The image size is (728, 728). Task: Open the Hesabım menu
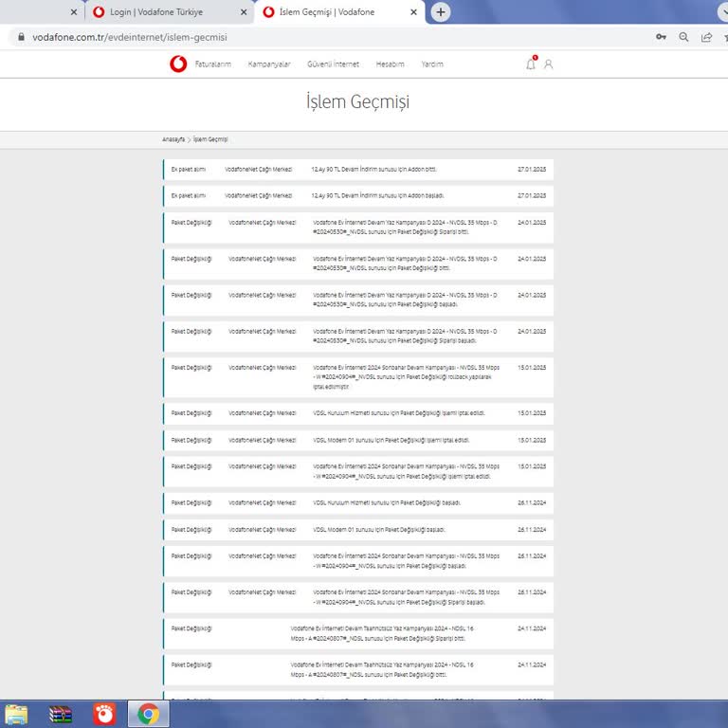click(x=390, y=64)
